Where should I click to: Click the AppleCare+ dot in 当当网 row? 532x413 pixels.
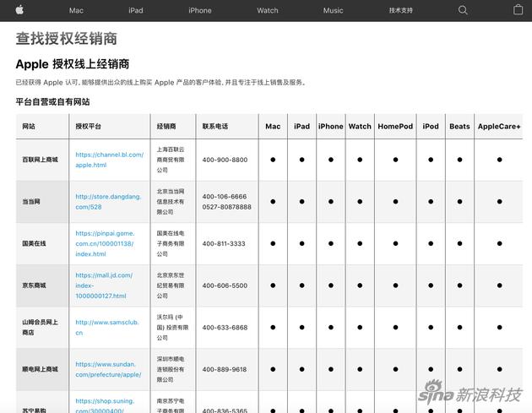499,202
